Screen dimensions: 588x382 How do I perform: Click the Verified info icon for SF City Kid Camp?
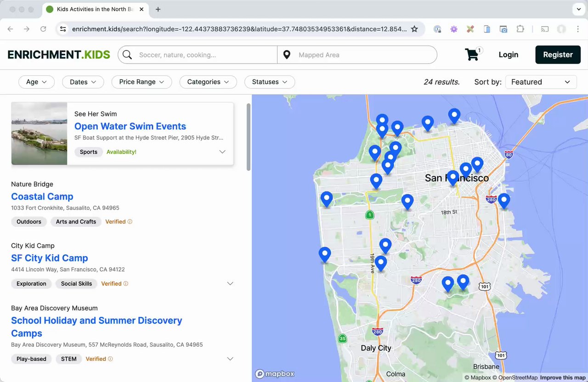tap(126, 284)
